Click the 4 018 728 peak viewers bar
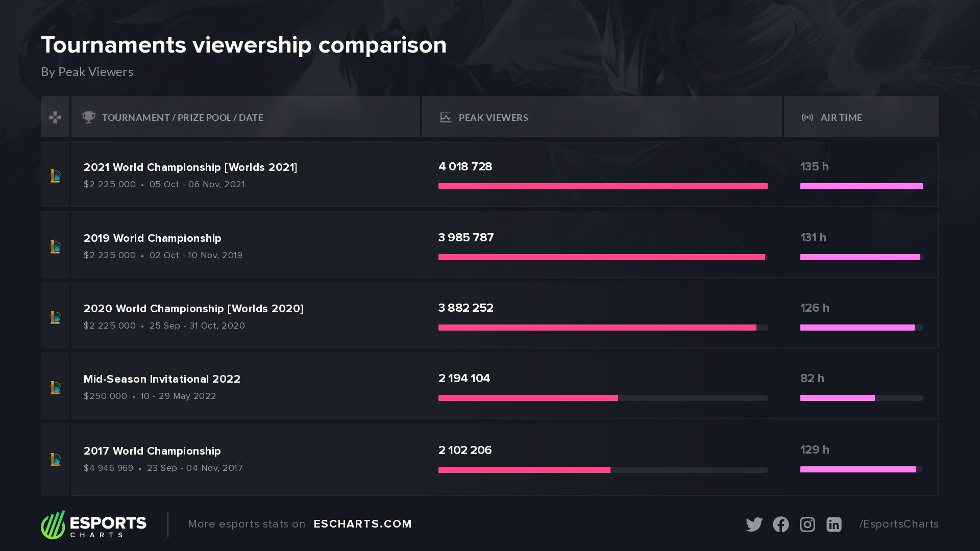Screen dimensions: 980x551 (602, 186)
